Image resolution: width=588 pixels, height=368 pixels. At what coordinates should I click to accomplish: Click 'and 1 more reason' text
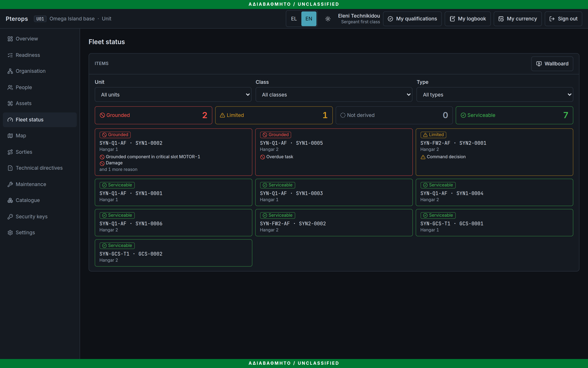click(118, 169)
